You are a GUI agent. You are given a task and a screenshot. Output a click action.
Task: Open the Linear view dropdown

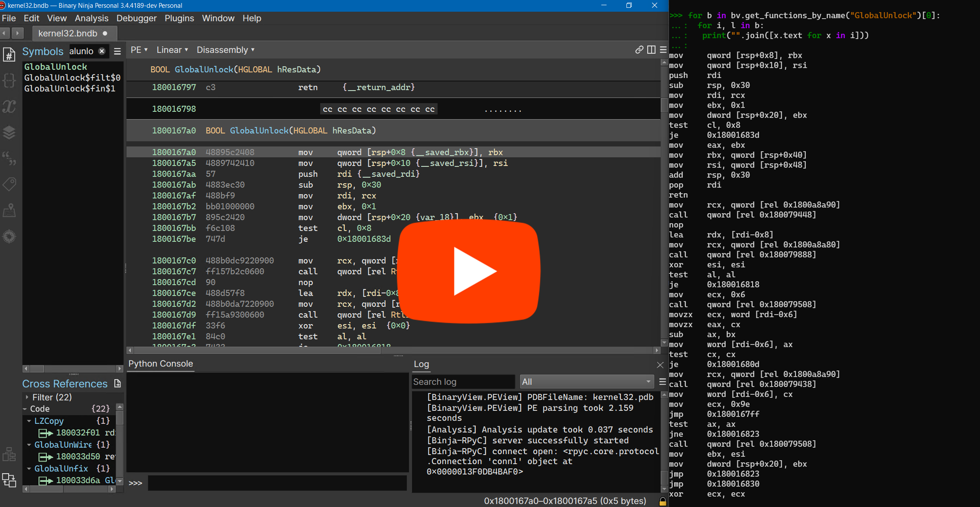pyautogui.click(x=172, y=50)
